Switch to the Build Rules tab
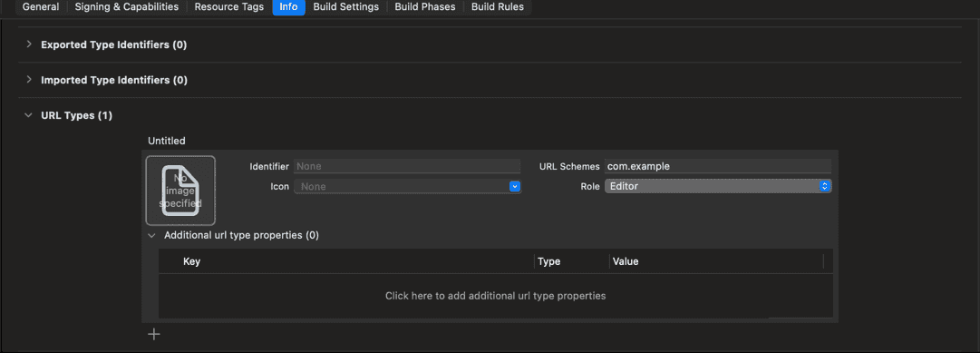980x353 pixels. (x=498, y=7)
